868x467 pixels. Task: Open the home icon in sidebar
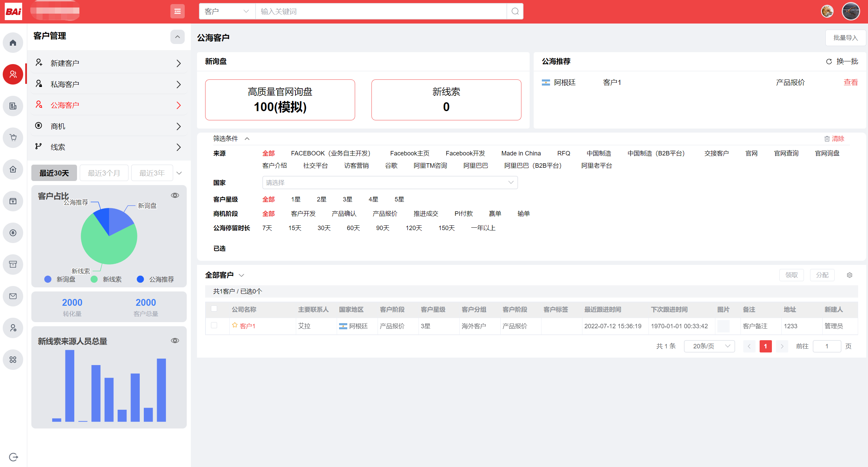(13, 43)
